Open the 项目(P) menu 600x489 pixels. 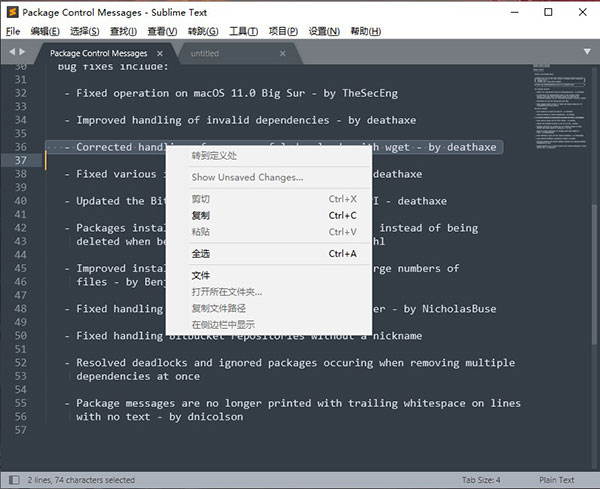click(283, 31)
